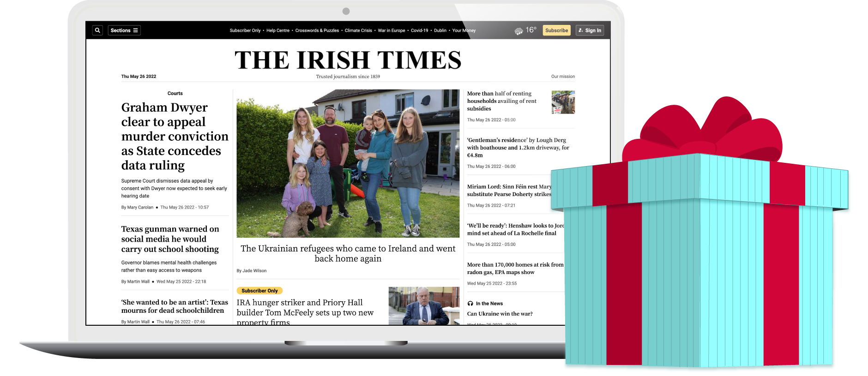Open War in Europe section

point(391,30)
